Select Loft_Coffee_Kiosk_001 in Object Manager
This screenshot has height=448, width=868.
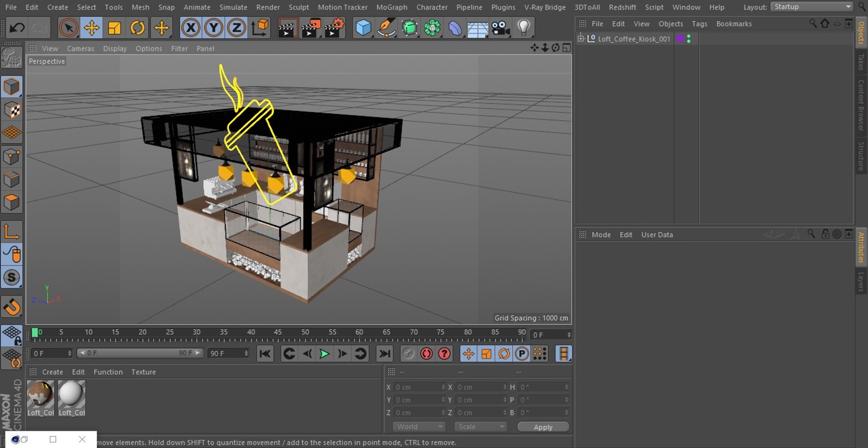634,39
